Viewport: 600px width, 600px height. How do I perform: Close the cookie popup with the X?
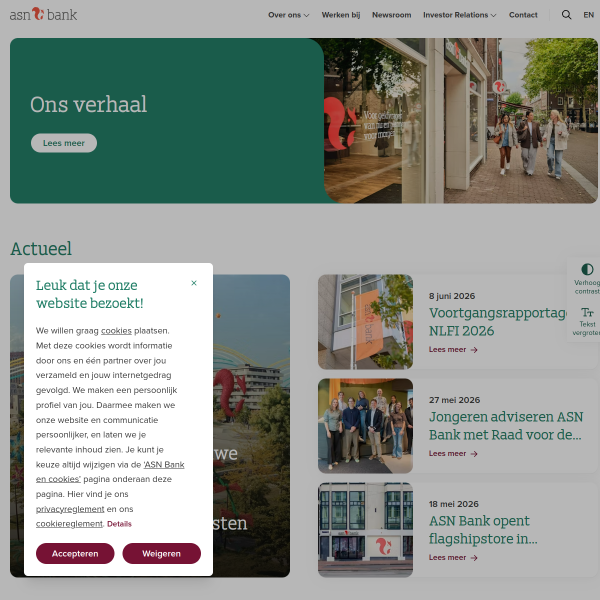click(194, 283)
